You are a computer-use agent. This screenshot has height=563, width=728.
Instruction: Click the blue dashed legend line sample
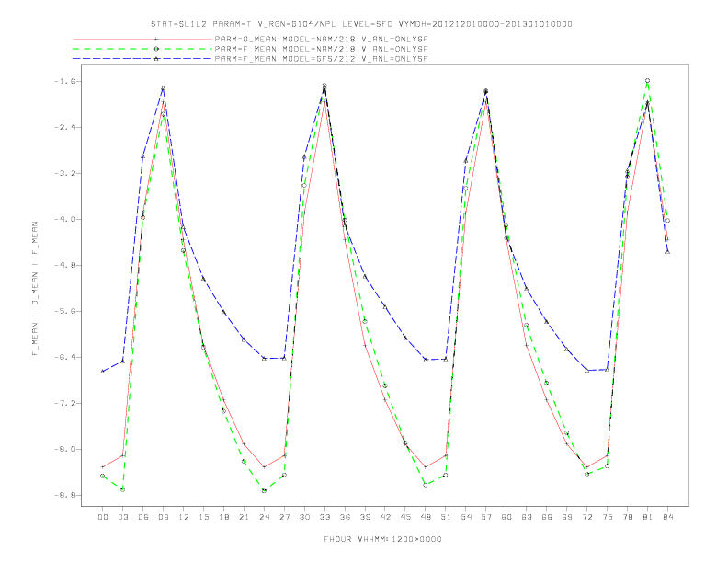coord(142,59)
